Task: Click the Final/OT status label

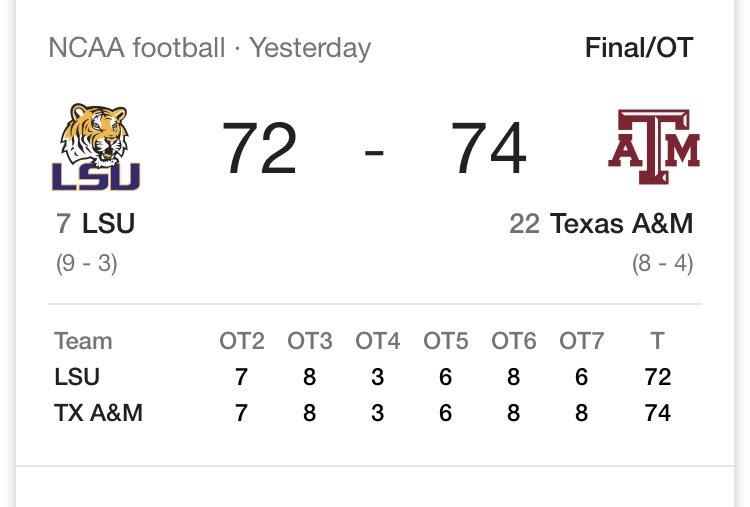Action: (639, 48)
